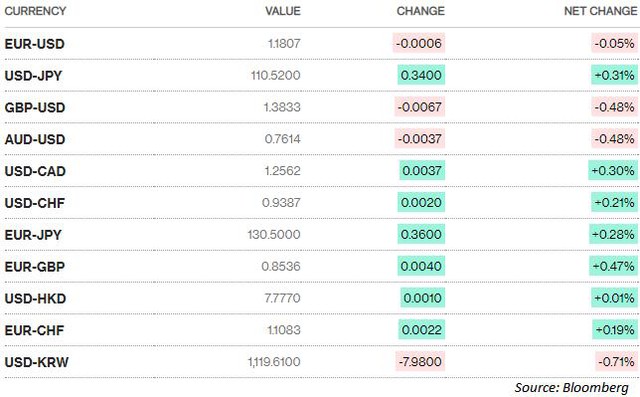The image size is (640, 397).
Task: Click the -7.9800 change value for USD-KRW
Action: pos(420,362)
